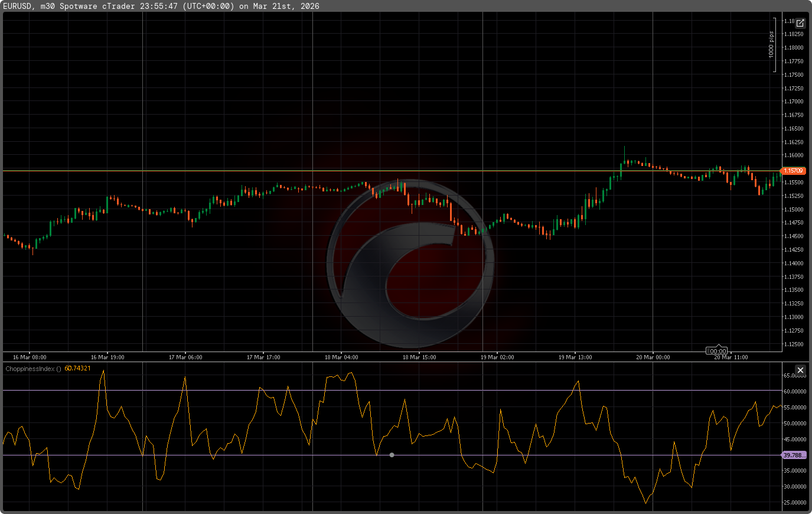Click the orange choppiness line at its peak
Image resolution: width=812 pixels, height=514 pixels.
pyautogui.click(x=103, y=371)
